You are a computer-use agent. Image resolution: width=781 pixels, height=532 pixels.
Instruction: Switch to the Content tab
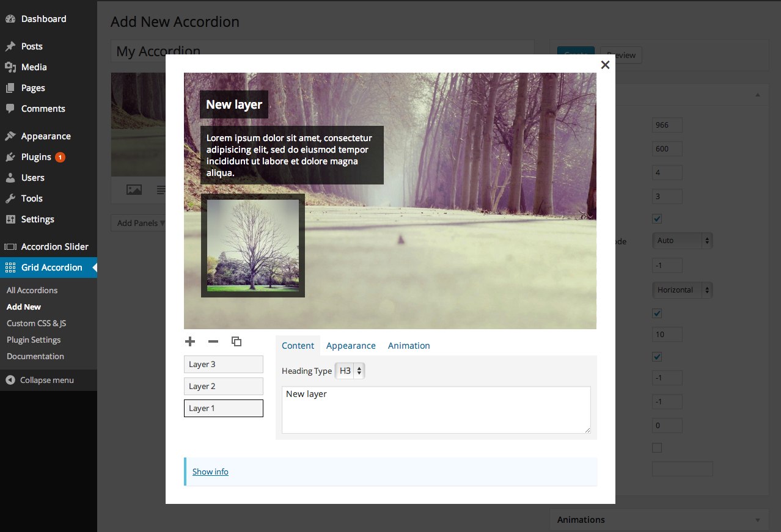(x=298, y=346)
